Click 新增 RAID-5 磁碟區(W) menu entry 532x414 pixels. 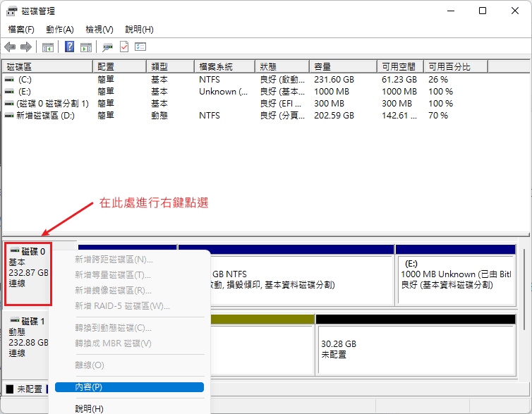point(129,306)
